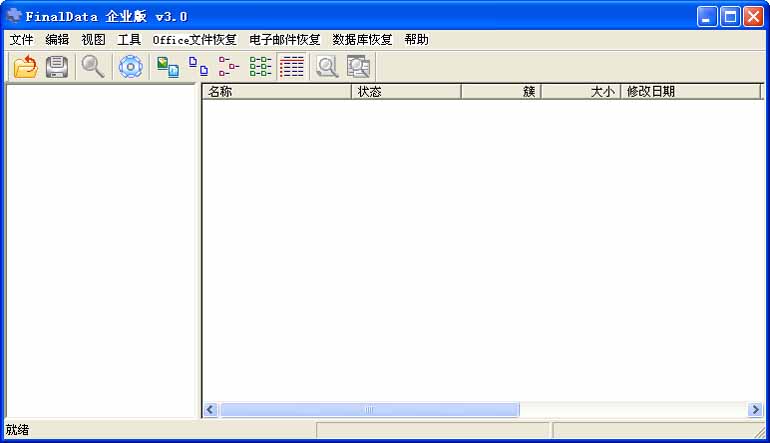Image resolution: width=770 pixels, height=443 pixels.
Task: Switch to small icons view
Action: 199,67
